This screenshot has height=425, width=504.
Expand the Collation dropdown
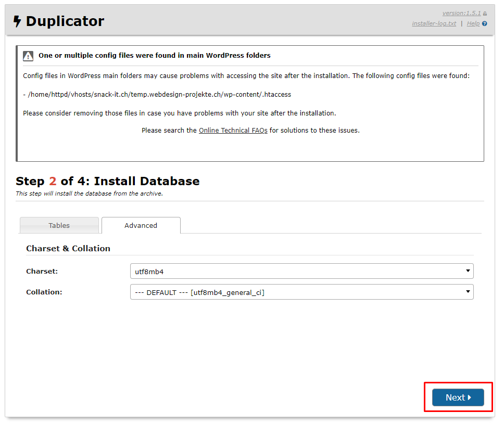point(301,292)
